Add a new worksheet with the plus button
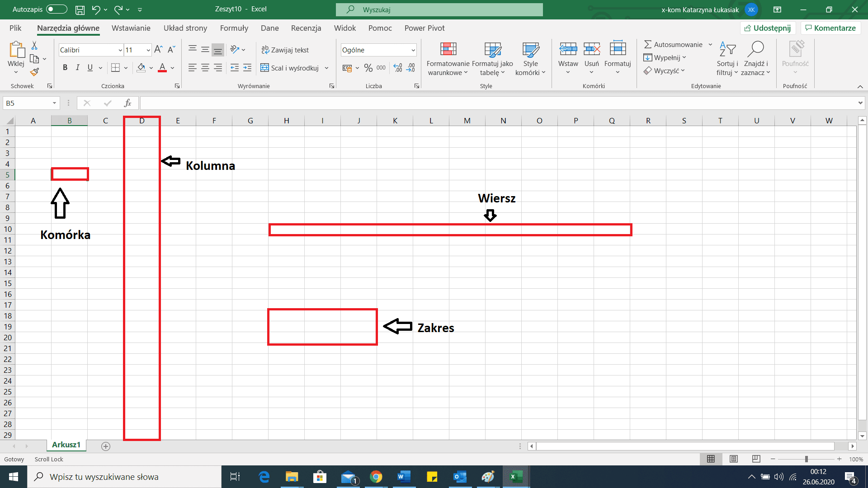868x488 pixels. click(106, 446)
